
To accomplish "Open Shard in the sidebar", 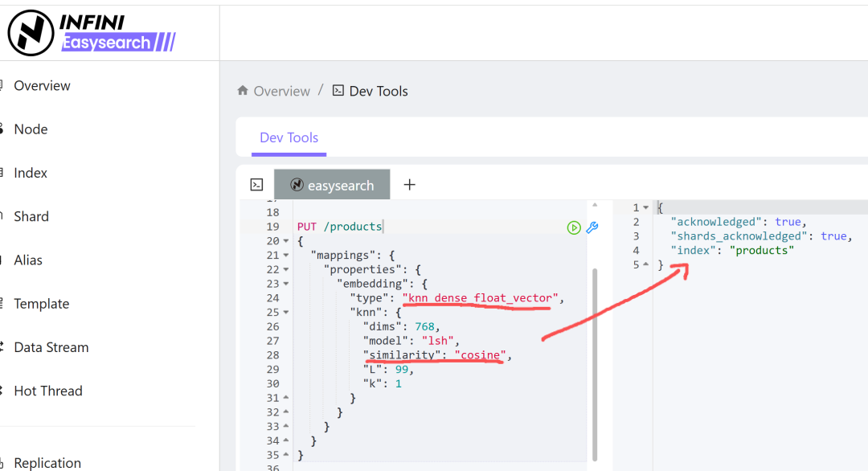I will 31,216.
